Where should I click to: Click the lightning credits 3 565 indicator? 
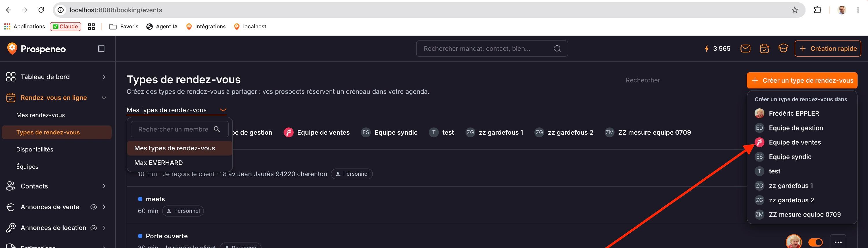[x=718, y=49]
